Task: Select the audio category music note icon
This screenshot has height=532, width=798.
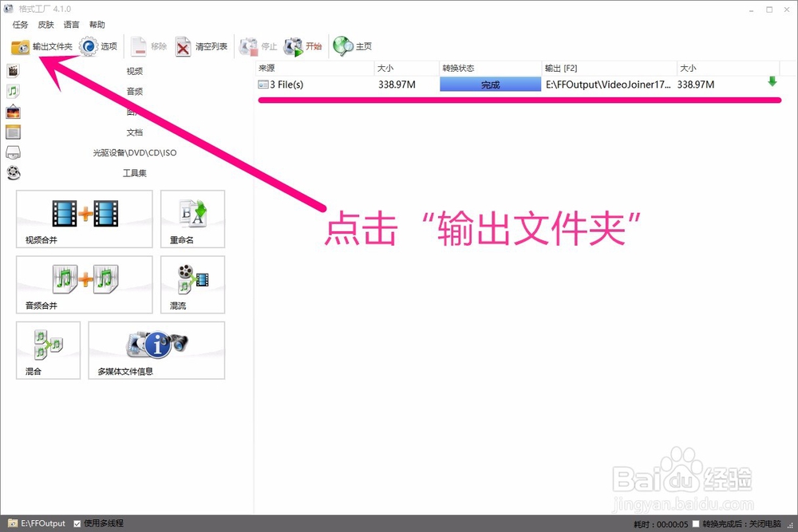Action: (14, 91)
